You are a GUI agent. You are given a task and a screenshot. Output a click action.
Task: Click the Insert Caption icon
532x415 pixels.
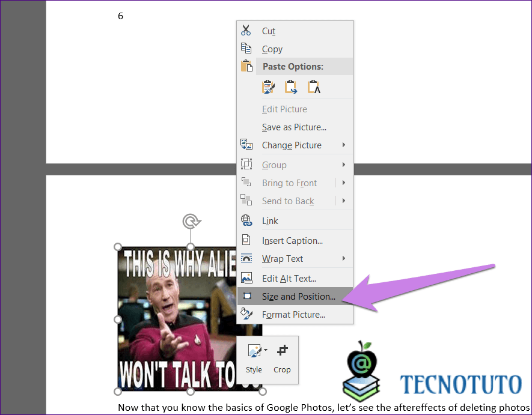(246, 240)
